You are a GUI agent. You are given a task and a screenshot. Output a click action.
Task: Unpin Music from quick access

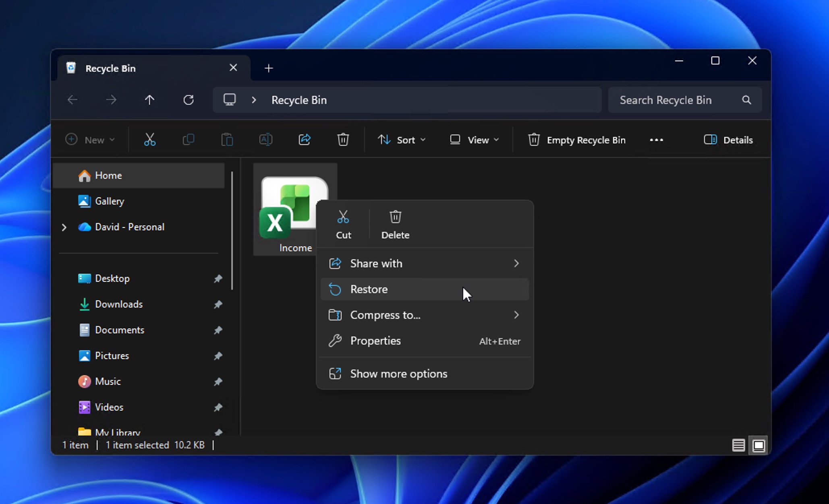218,382
